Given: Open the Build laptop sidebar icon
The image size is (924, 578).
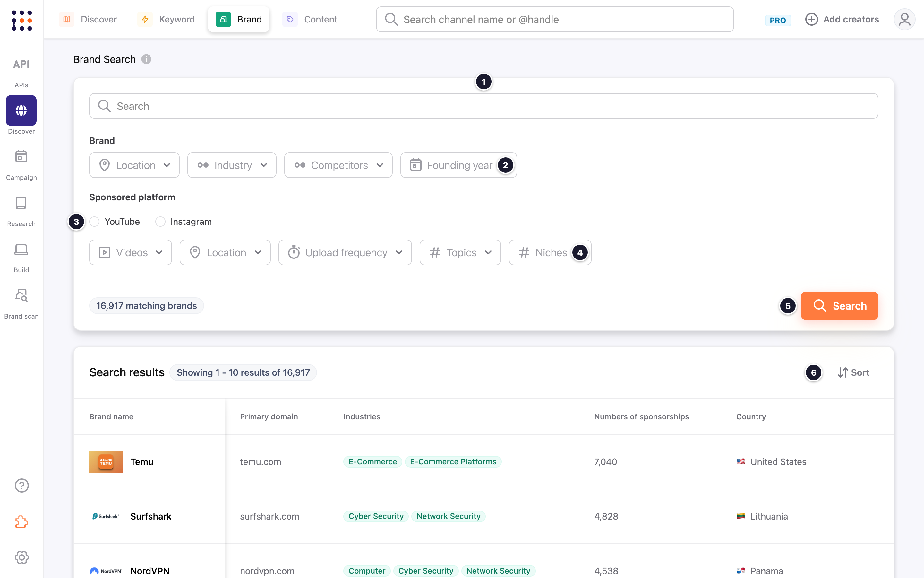Looking at the screenshot, I should point(21,249).
